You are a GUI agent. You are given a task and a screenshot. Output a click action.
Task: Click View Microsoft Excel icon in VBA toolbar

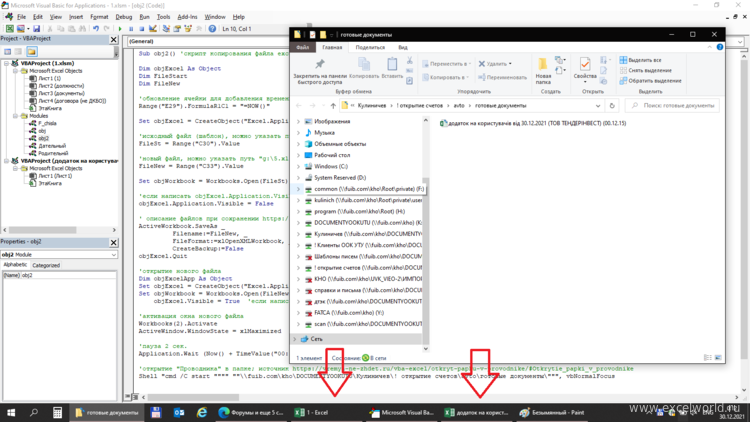pos(10,29)
